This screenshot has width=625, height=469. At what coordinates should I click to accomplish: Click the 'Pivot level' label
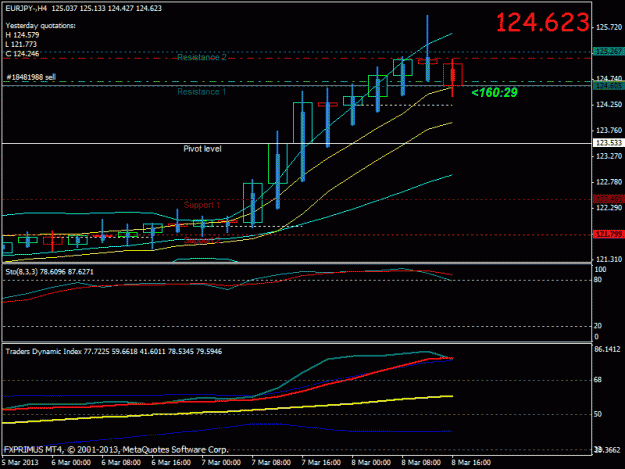pyautogui.click(x=202, y=149)
